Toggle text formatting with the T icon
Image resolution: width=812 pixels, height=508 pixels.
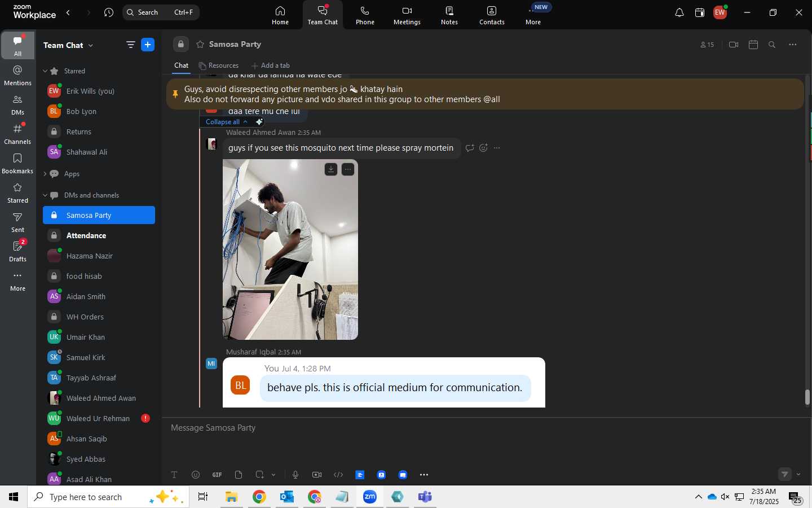coord(174,475)
